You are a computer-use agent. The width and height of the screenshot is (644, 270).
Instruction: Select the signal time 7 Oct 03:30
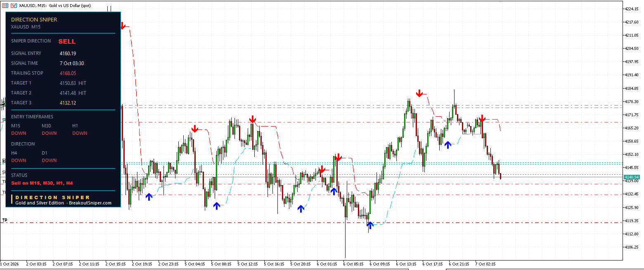(x=72, y=63)
